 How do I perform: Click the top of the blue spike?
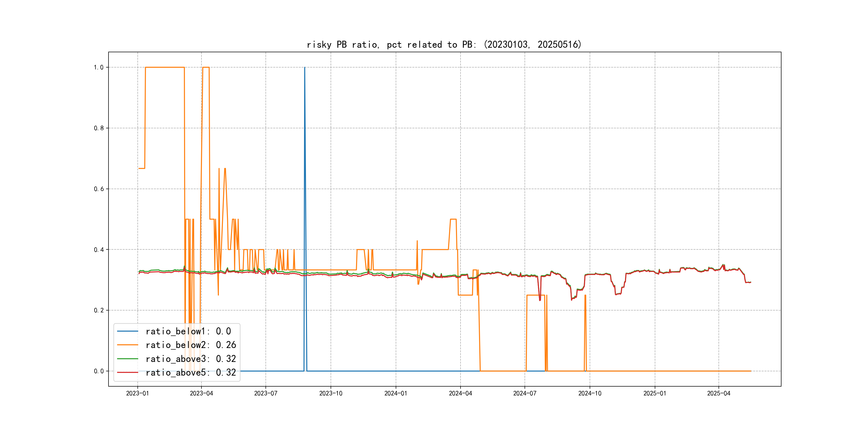click(305, 68)
